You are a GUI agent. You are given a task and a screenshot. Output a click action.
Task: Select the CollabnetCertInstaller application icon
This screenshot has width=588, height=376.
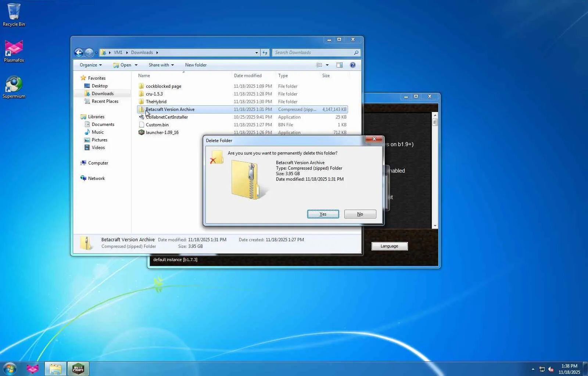[141, 117]
